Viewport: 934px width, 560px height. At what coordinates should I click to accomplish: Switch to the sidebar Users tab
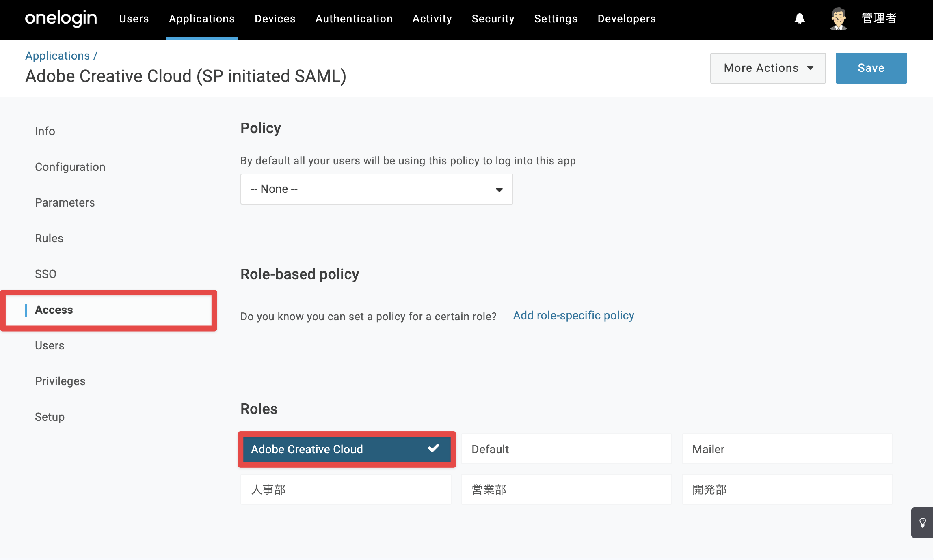click(50, 345)
